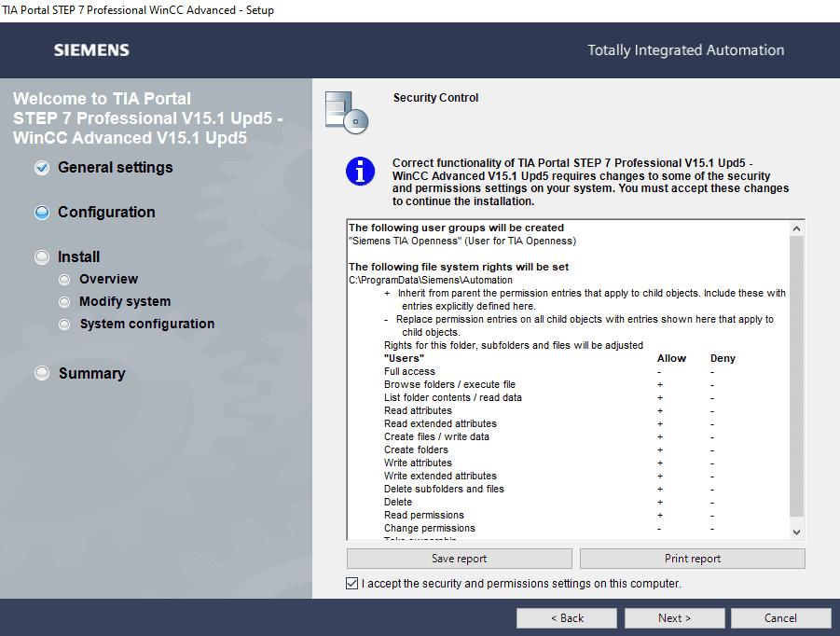Click the blue Configuration step indicator
Viewport: 840px width, 636px height.
pos(42,213)
